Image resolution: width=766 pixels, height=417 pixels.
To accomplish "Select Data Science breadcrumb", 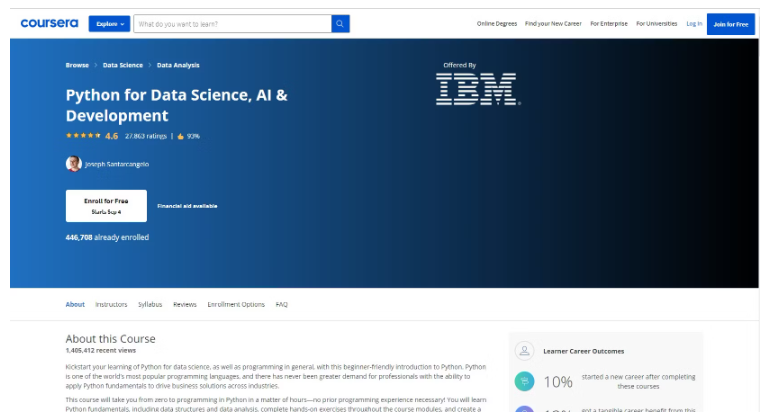I will (123, 65).
